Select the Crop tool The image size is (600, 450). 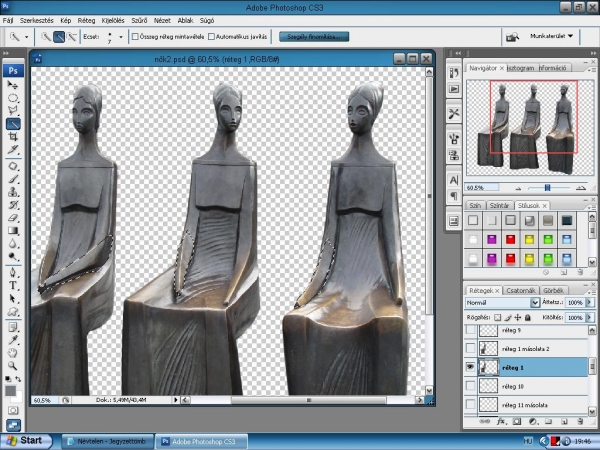(x=13, y=137)
